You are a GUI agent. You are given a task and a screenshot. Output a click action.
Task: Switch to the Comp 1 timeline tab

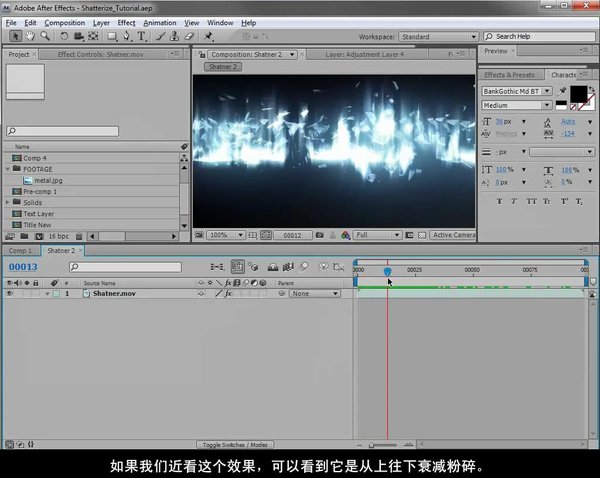click(20, 251)
